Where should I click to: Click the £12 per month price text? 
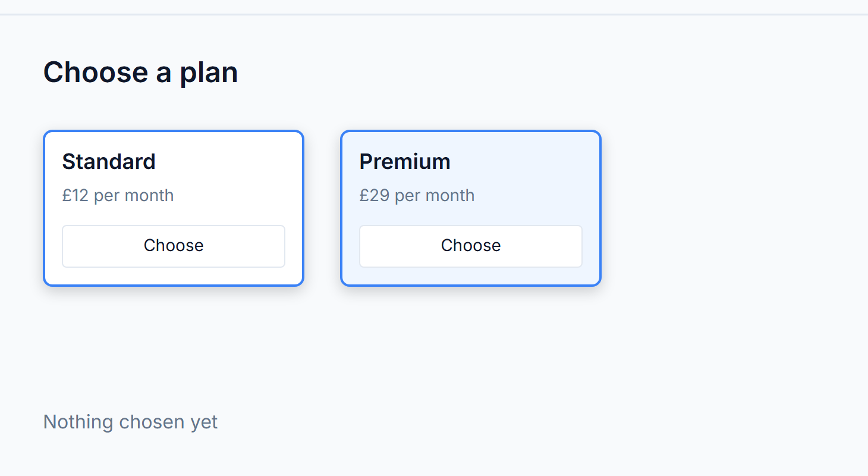(x=118, y=195)
